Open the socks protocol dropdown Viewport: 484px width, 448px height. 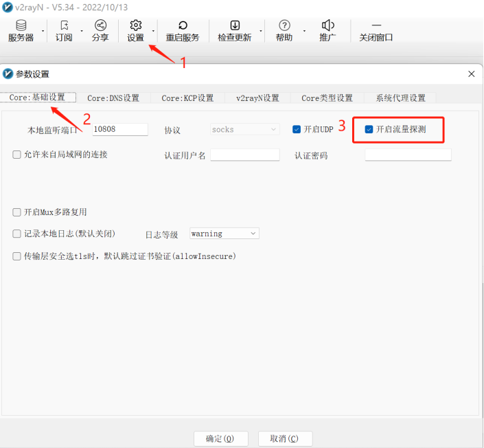[x=245, y=129]
